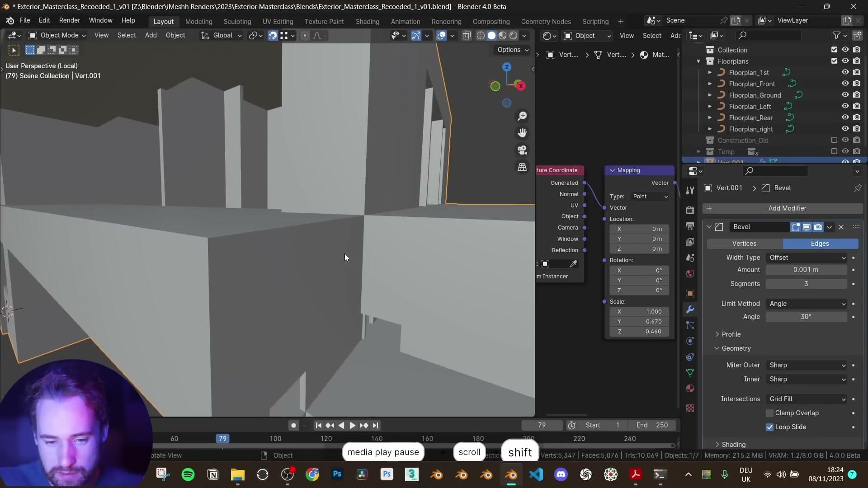
Task: Open the Modifiers wrench tab
Action: 690,310
